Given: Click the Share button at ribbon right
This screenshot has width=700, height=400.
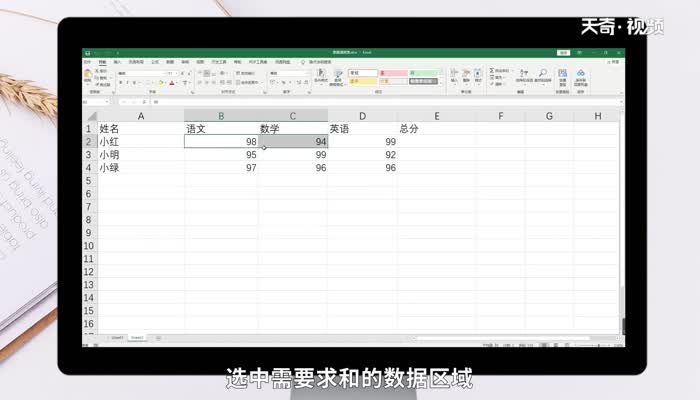Looking at the screenshot, I should (613, 62).
